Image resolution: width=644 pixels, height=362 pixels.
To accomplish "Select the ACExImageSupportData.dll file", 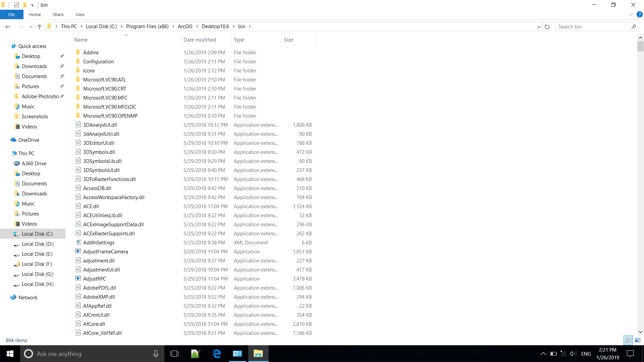I will (113, 224).
